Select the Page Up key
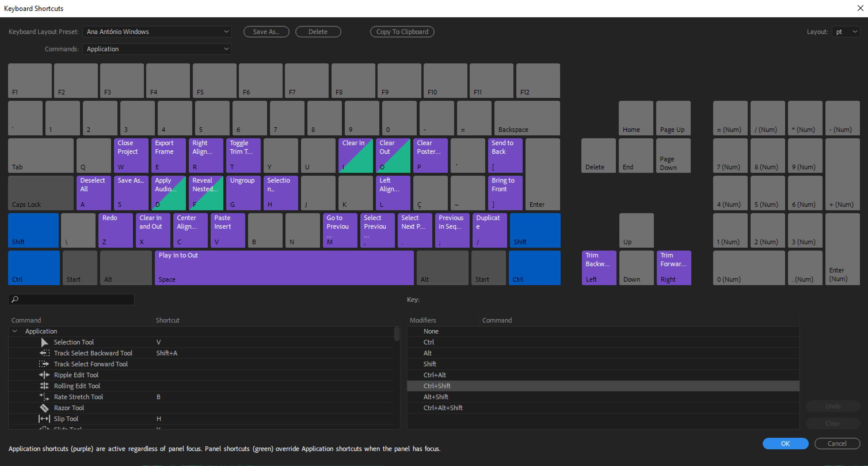The width and height of the screenshot is (868, 466). [x=673, y=118]
